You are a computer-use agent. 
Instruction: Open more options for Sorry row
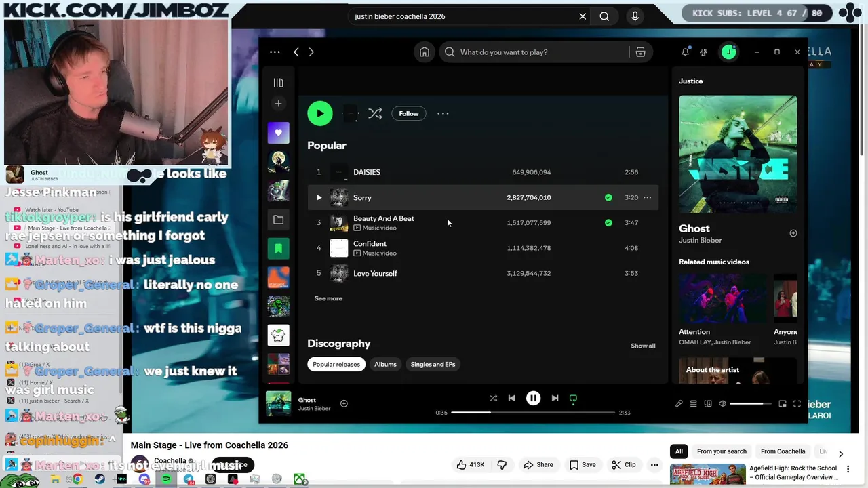(x=648, y=197)
